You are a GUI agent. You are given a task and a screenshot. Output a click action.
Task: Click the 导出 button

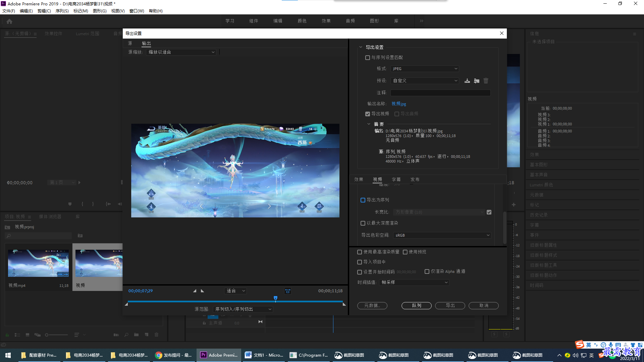pos(450,306)
